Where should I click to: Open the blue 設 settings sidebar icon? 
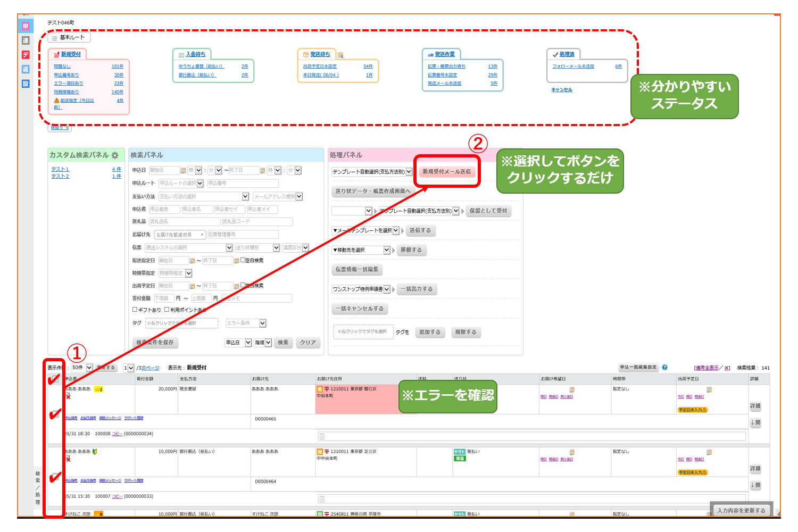tap(26, 84)
